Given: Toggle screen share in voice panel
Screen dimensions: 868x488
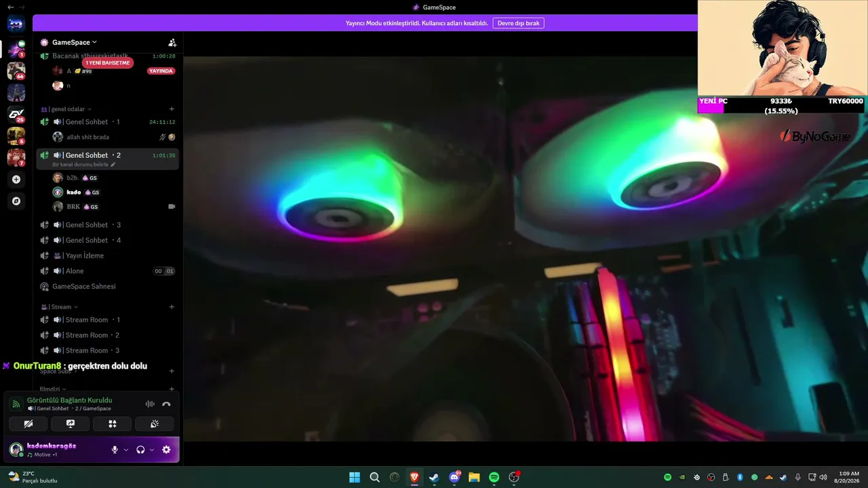Looking at the screenshot, I should [x=71, y=424].
